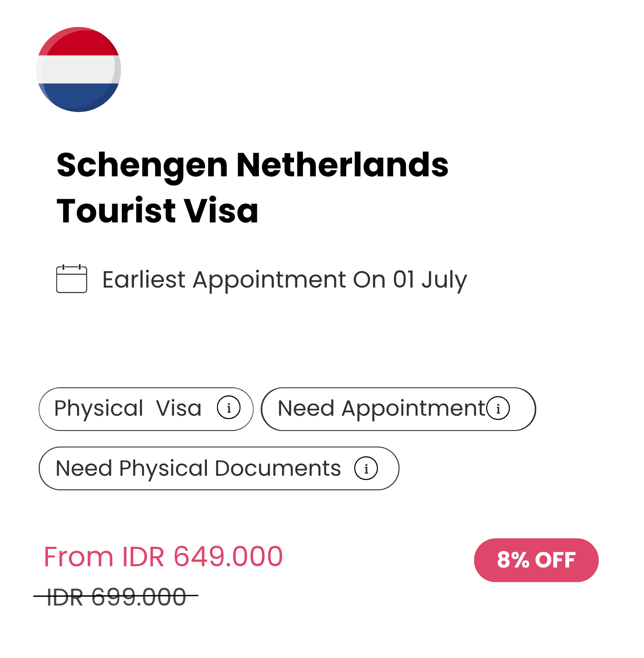Viewport: 644px width, 658px height.
Task: Click the word Documents in the tag
Action: point(278,469)
